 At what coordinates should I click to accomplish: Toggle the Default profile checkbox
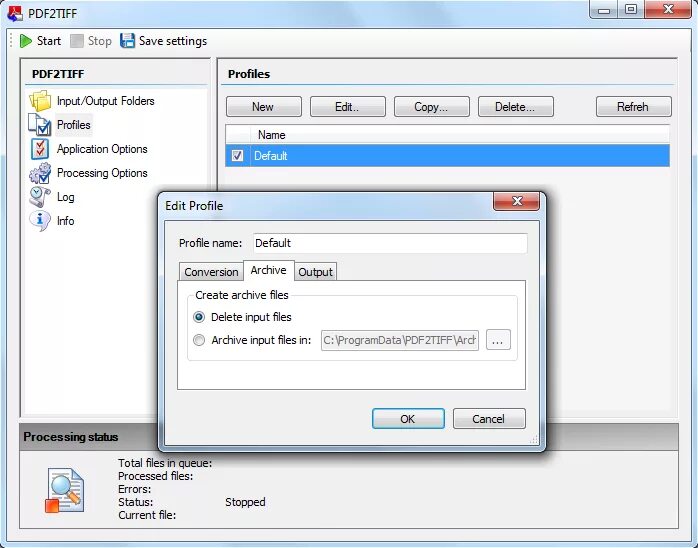[237, 155]
